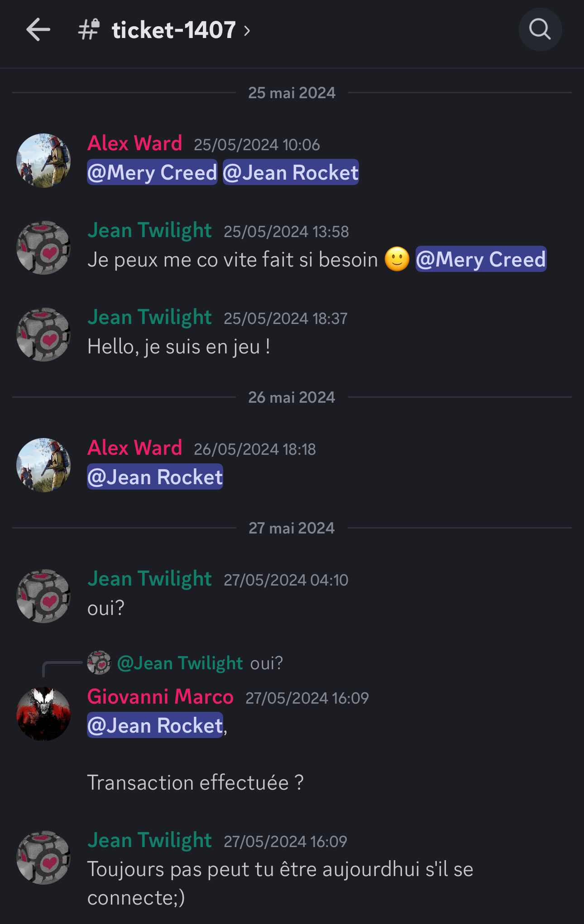Tap Giovanni Marco's Venom avatar
This screenshot has width=584, height=924.
coord(43,714)
